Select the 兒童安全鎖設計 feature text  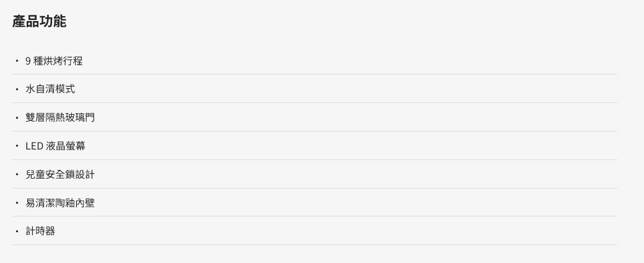60,174
